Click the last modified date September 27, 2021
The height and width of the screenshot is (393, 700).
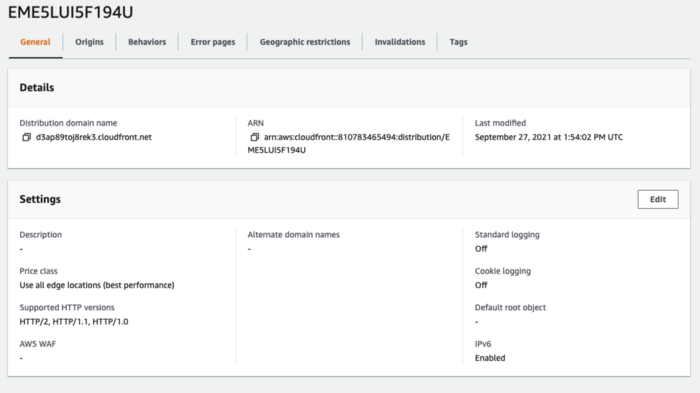pos(549,137)
